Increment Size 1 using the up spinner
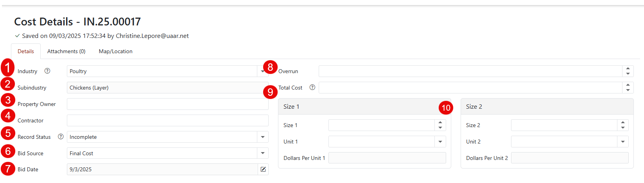The height and width of the screenshot is (183, 644). [x=440, y=123]
